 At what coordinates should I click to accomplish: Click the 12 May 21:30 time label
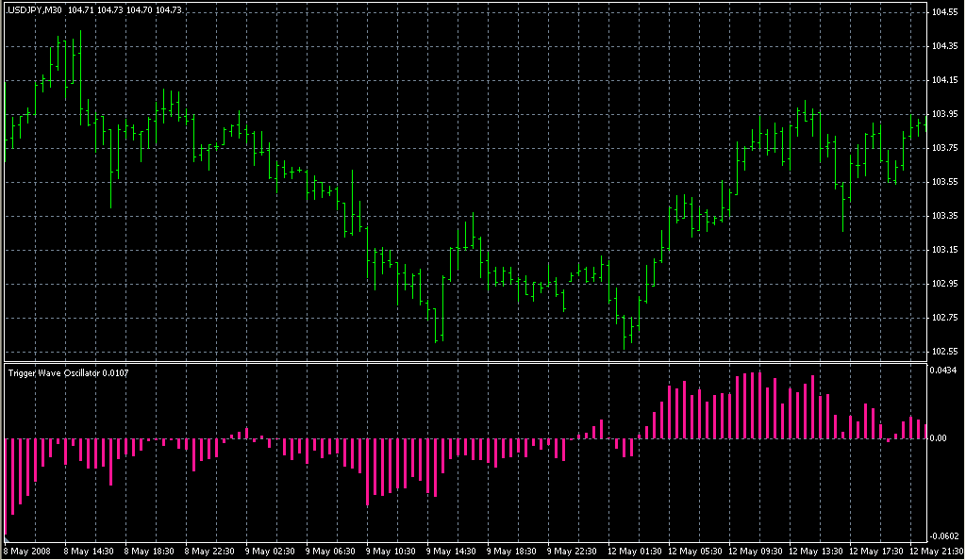[937, 552]
